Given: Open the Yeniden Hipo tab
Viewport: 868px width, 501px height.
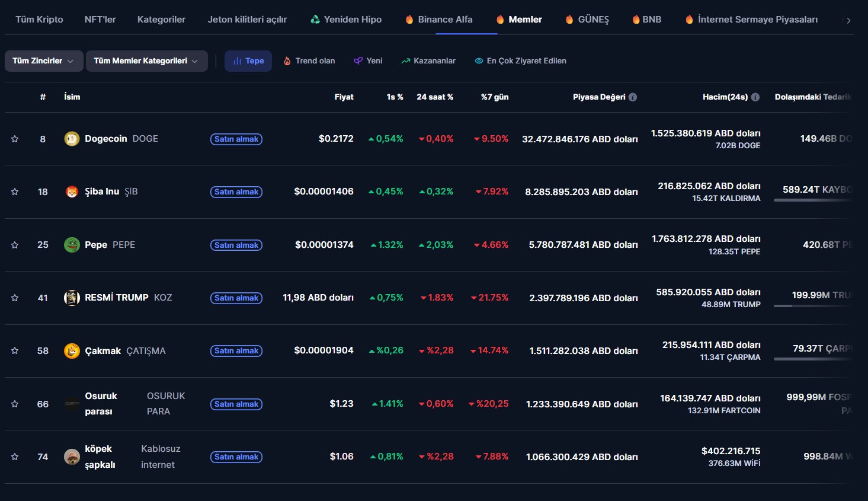Looking at the screenshot, I should (346, 20).
